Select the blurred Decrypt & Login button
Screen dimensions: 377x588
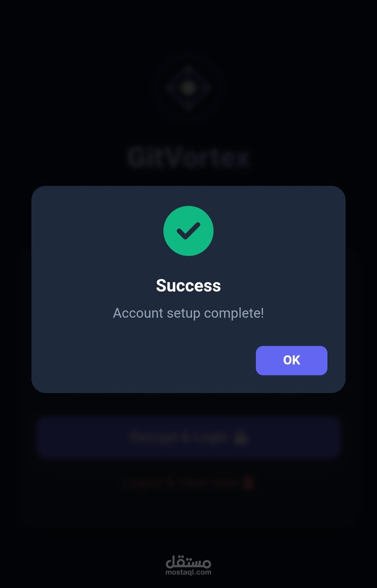coord(188,437)
